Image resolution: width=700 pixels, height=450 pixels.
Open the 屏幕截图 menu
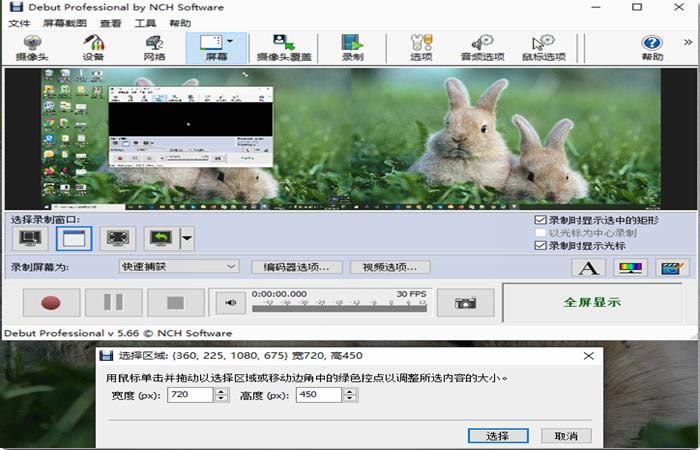pyautogui.click(x=65, y=23)
